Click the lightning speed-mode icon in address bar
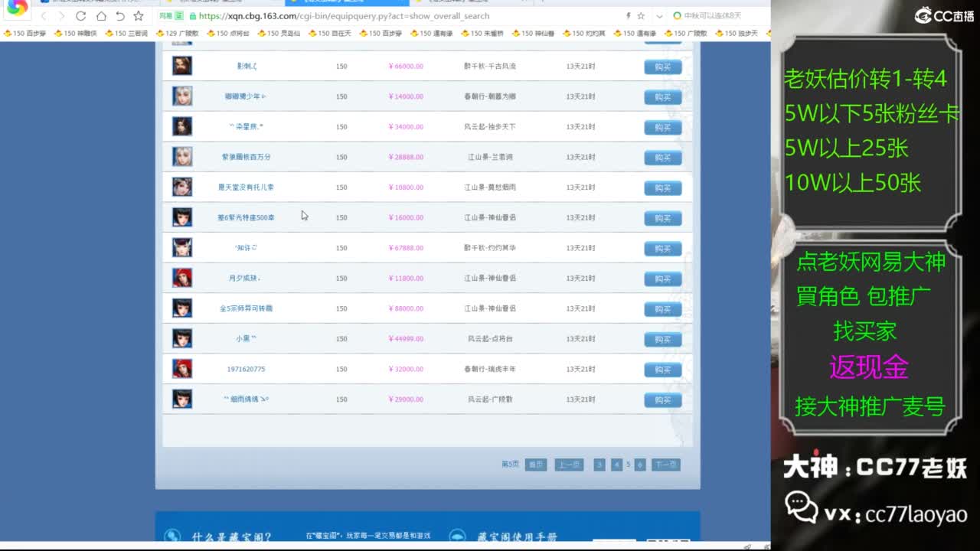This screenshot has height=551, width=980. pyautogui.click(x=628, y=16)
